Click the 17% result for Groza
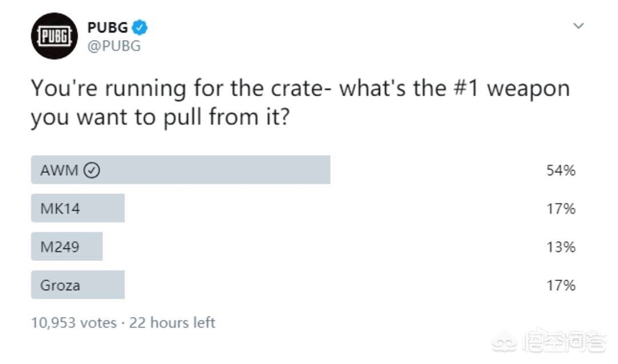Viewport: 618px width, 364px height. point(560,285)
